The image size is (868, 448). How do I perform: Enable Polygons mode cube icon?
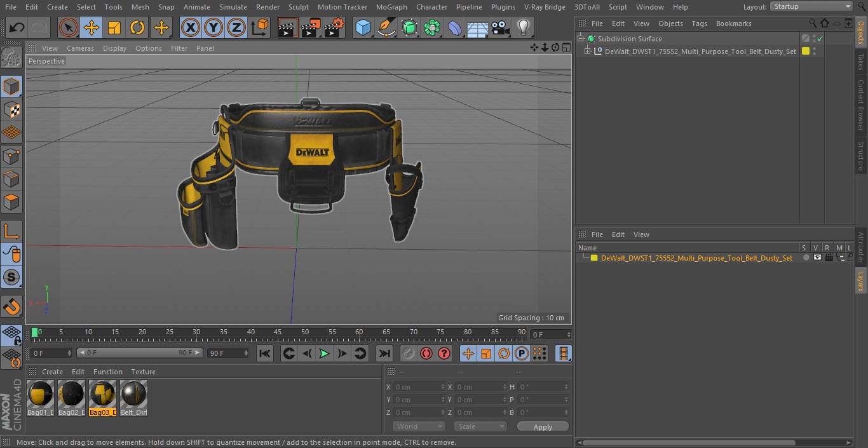point(11,202)
